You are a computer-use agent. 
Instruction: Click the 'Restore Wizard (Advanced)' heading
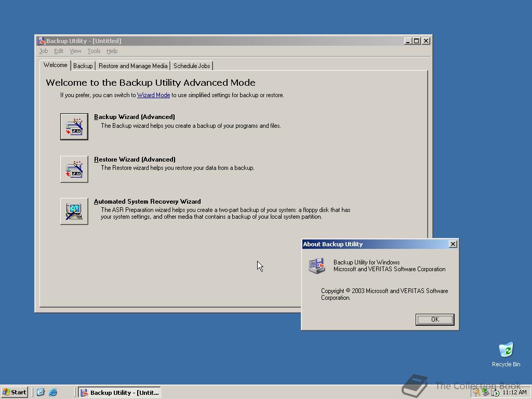(x=135, y=159)
